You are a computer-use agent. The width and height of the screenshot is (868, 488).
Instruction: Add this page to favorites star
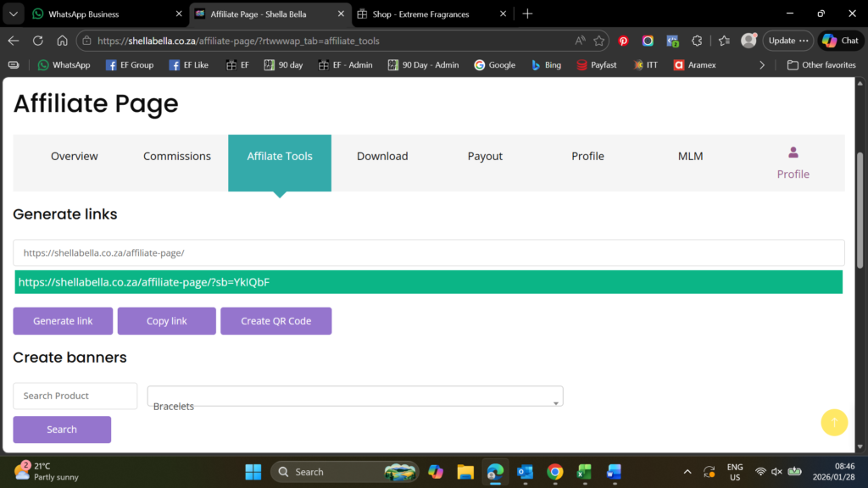(599, 41)
